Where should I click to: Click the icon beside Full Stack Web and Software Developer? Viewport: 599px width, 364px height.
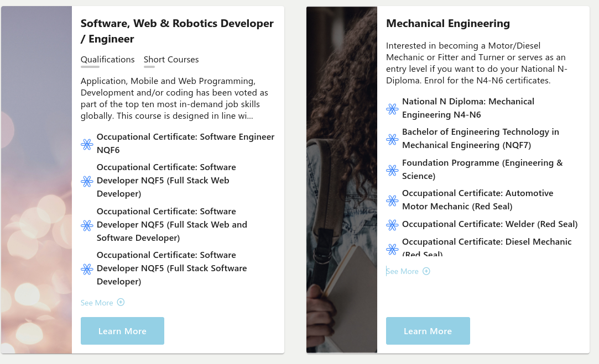pyautogui.click(x=87, y=225)
